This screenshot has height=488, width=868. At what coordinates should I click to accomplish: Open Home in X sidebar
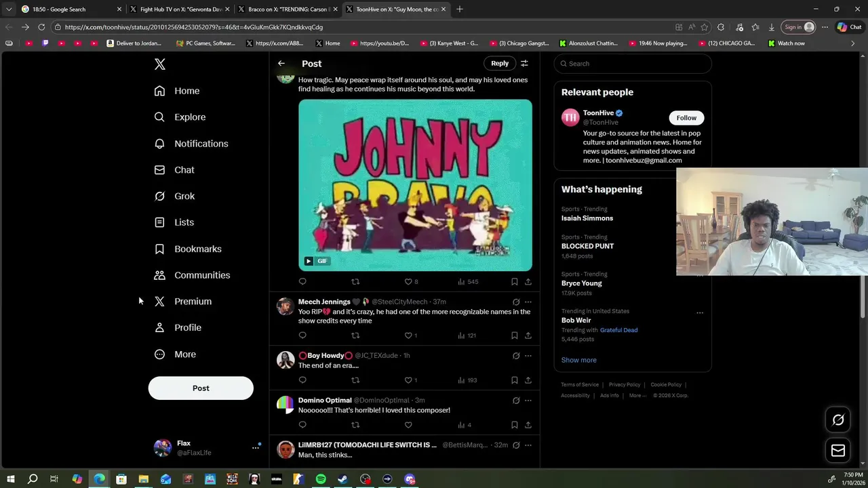(x=176, y=91)
